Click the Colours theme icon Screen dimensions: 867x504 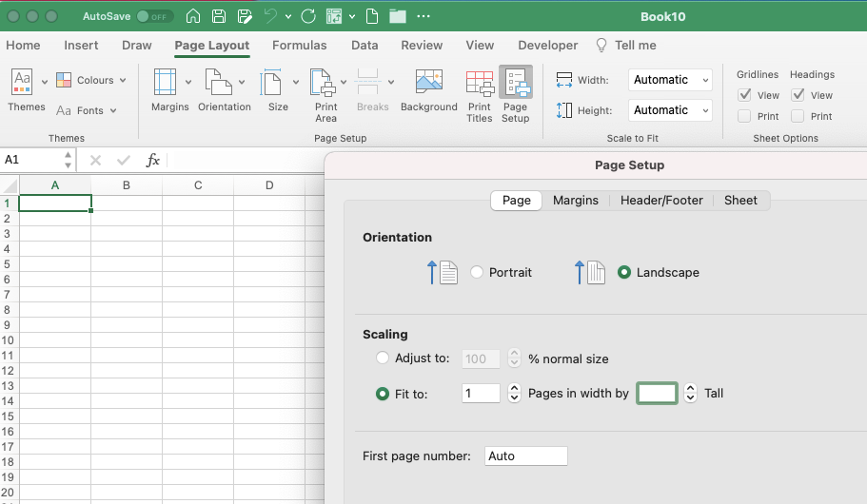64,80
